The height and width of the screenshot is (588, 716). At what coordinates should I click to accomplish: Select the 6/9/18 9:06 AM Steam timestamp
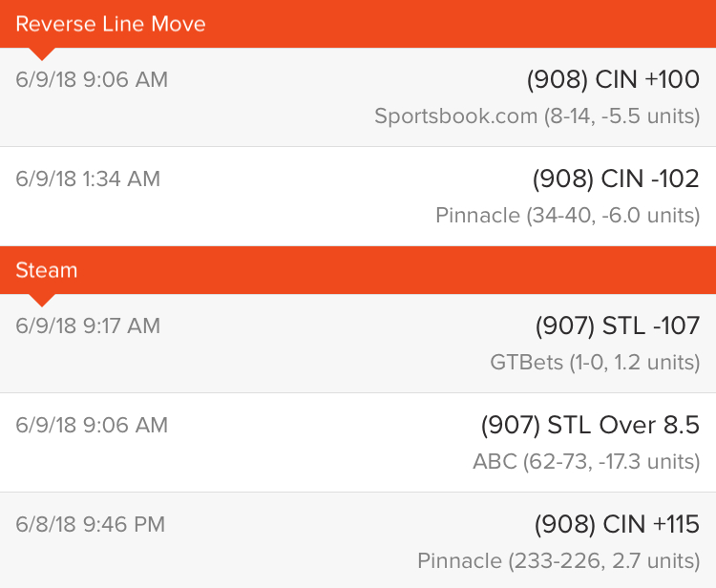(x=92, y=426)
